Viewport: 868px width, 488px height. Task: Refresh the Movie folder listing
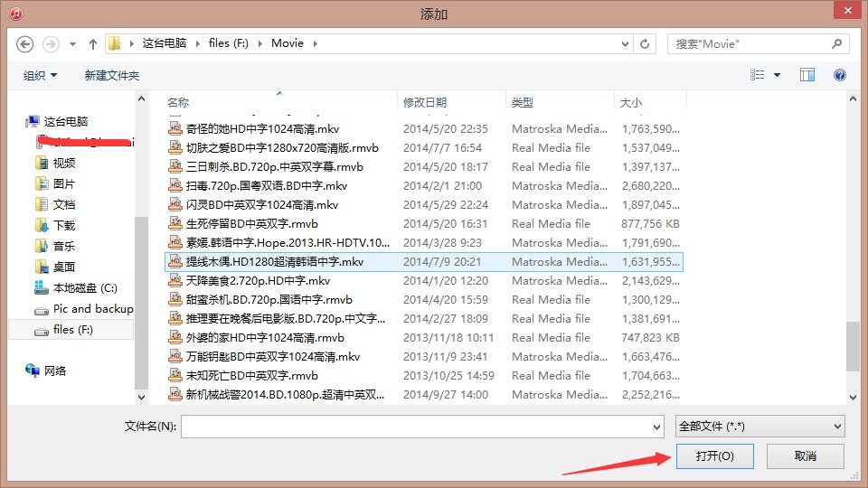(x=646, y=43)
